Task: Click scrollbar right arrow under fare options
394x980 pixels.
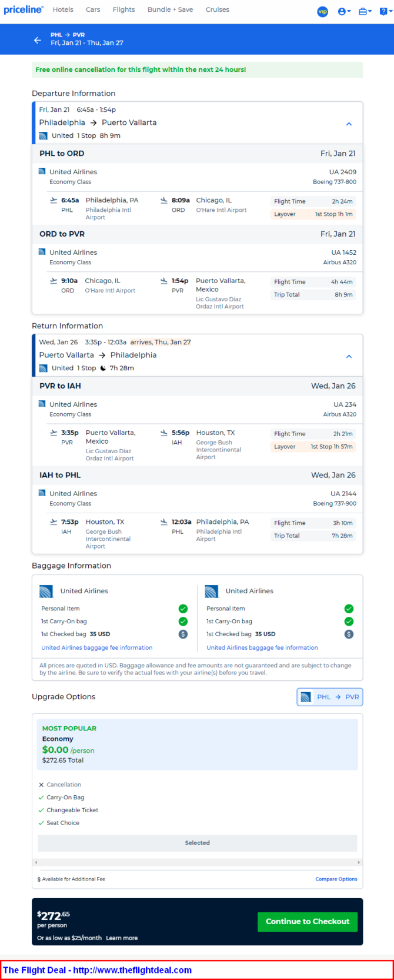Action: (359, 862)
